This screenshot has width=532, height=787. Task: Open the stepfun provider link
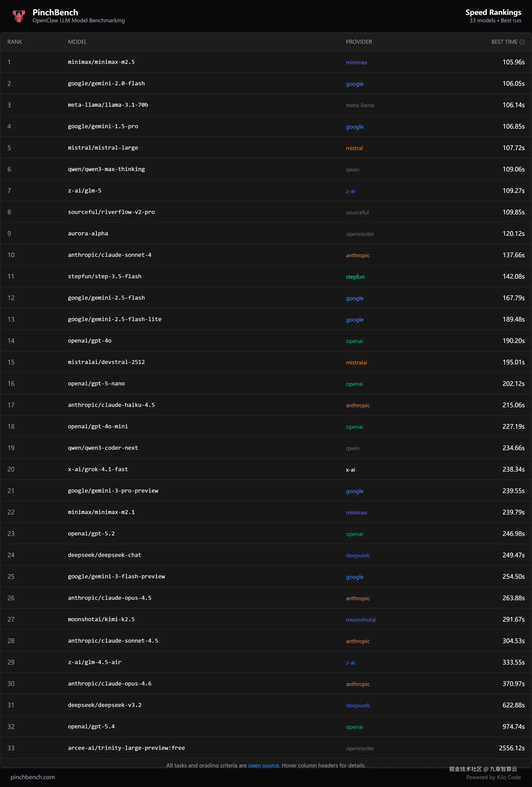(x=355, y=277)
